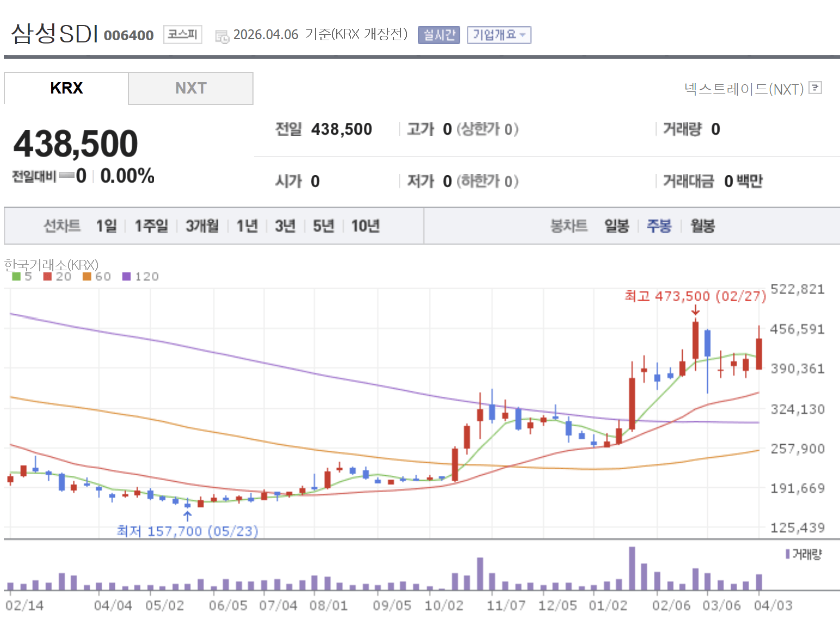Click the 한국거래소(KRX) chart label

[x=51, y=265]
